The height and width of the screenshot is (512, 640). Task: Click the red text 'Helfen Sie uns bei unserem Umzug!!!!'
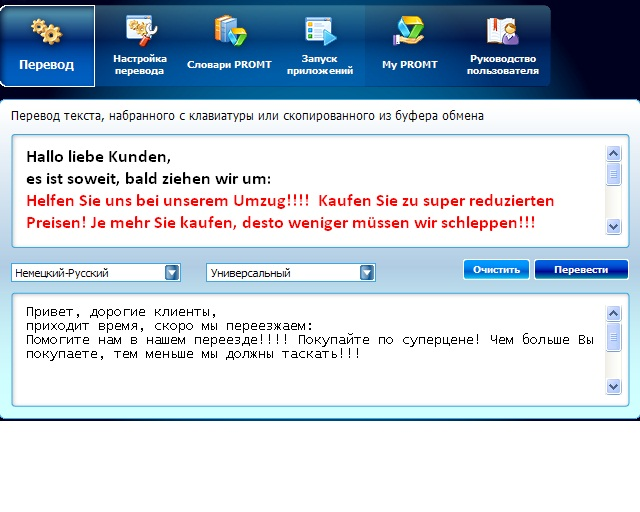[x=168, y=201]
